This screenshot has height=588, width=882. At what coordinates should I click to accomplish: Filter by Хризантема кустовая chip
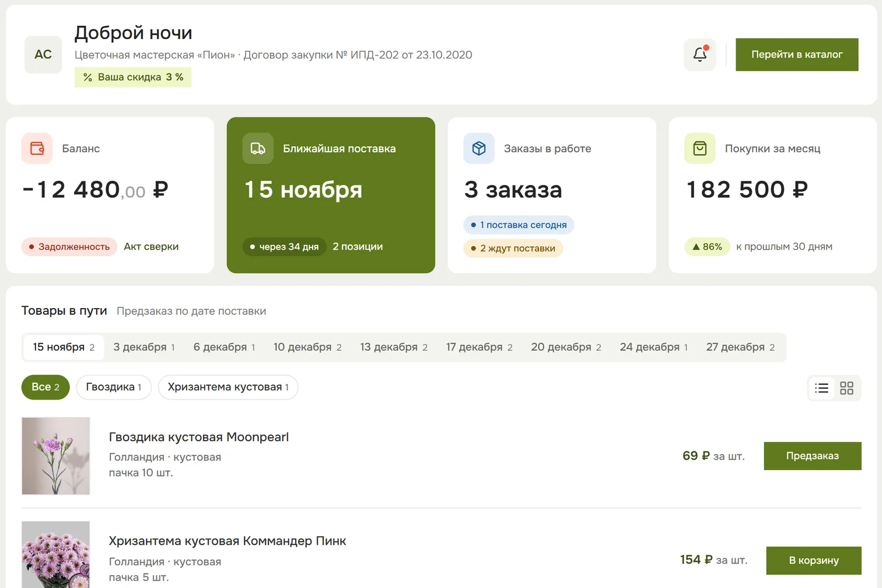click(228, 387)
